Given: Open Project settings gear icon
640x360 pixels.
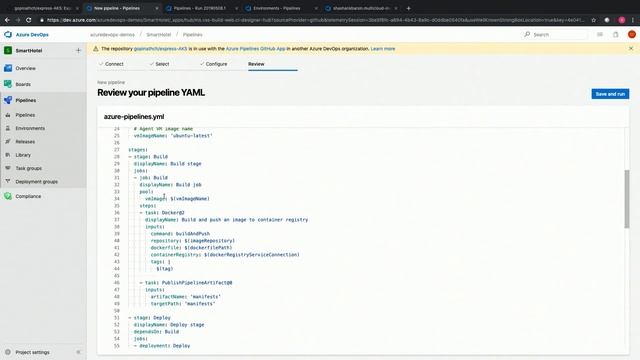Looking at the screenshot, I should (8, 352).
